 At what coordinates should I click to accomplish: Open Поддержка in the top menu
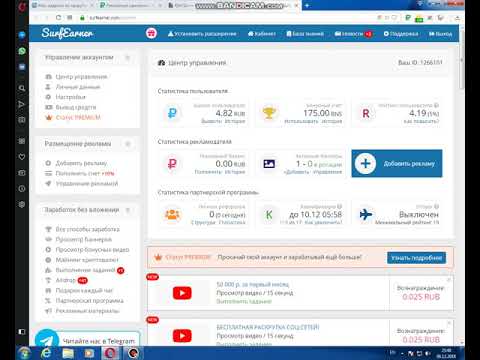click(x=401, y=34)
